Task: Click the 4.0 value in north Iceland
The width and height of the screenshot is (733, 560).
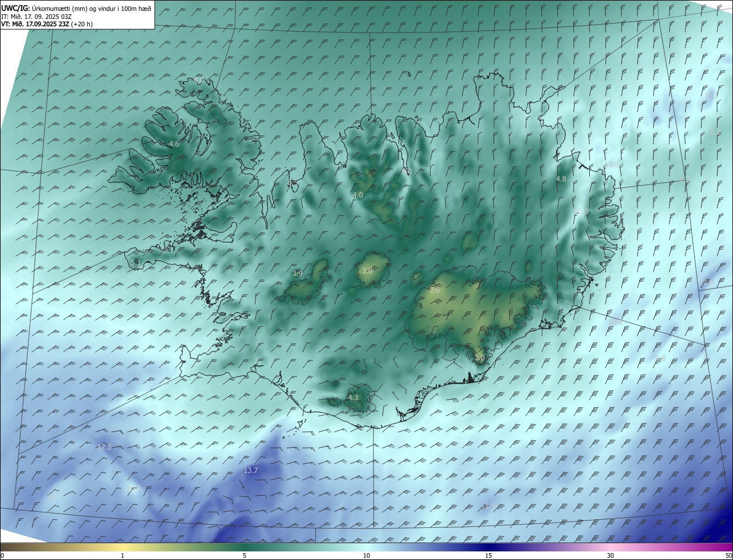Action: (x=358, y=195)
